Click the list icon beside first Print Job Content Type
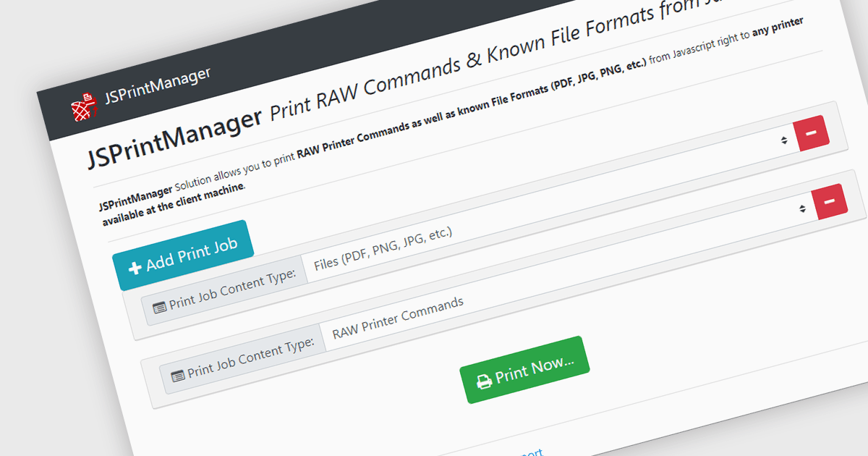 coord(159,308)
